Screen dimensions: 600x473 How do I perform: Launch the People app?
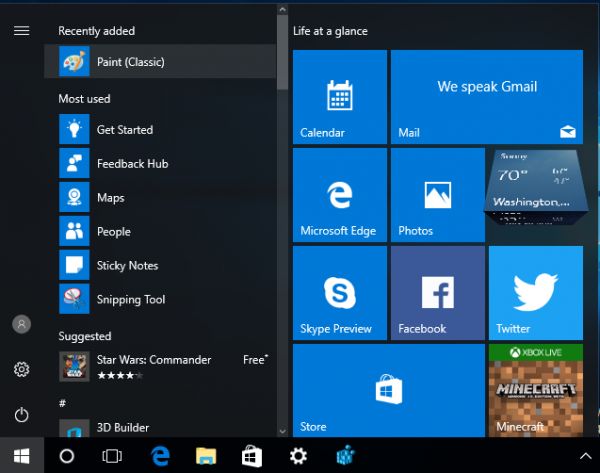[160, 231]
